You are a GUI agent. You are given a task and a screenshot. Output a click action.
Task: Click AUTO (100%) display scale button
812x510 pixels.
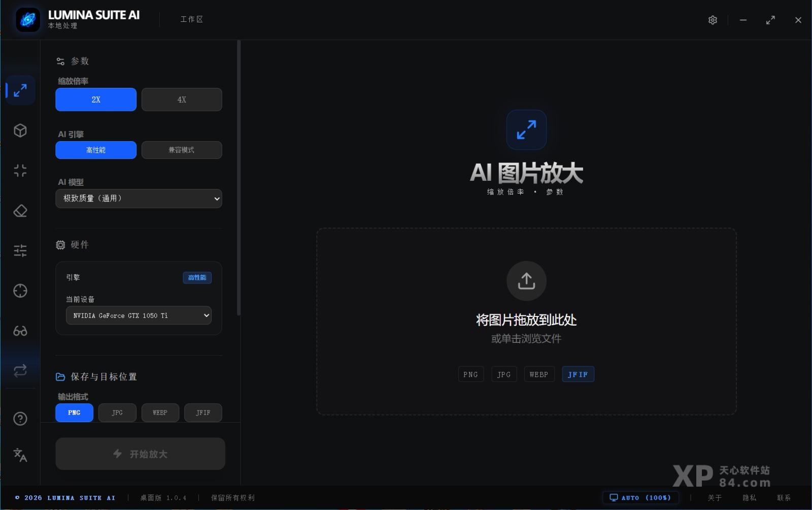tap(640, 498)
